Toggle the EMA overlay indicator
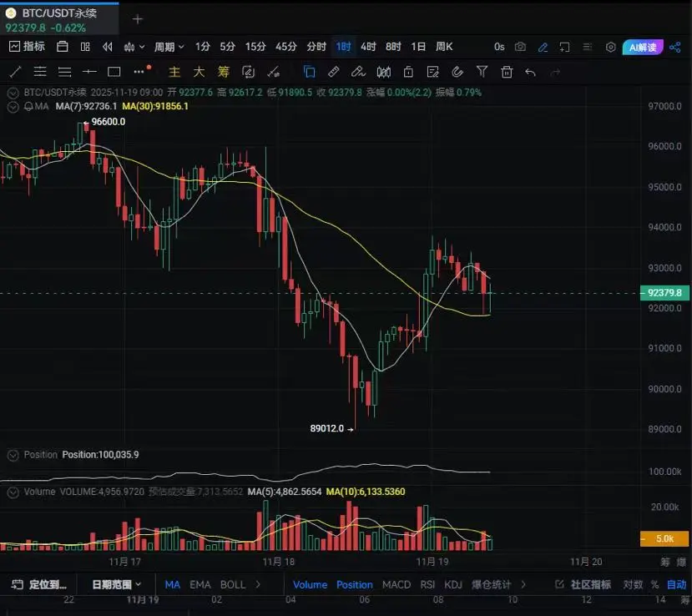This screenshot has height=616, width=692. click(x=200, y=584)
